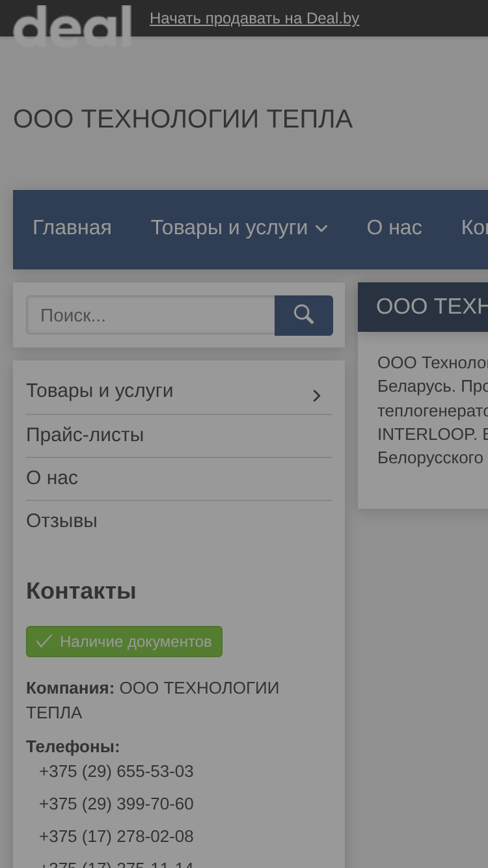488x868 pixels.
Task: Click the checkmark icon in documents badge
Action: [x=44, y=642]
